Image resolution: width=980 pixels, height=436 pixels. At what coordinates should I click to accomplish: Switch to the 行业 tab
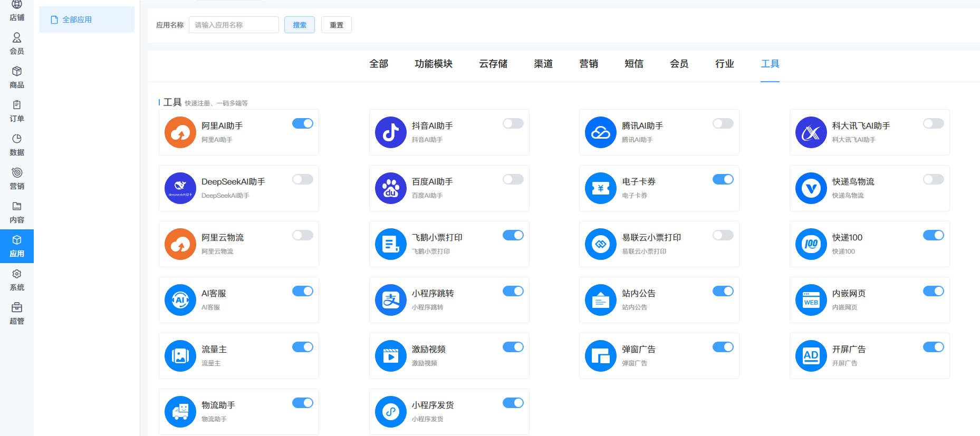pos(725,64)
